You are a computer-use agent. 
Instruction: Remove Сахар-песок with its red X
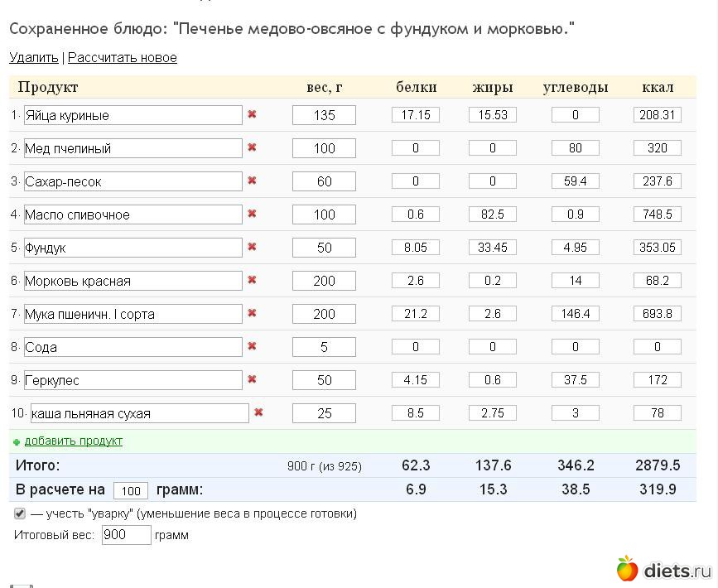(252, 181)
